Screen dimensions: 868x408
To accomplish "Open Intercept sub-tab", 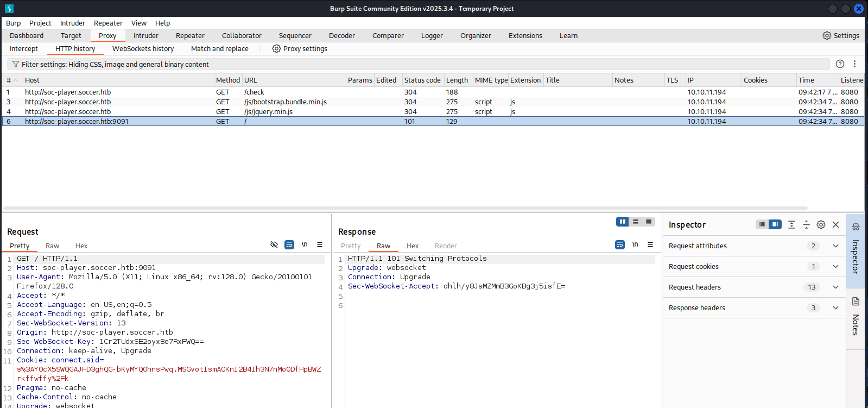I will [x=24, y=48].
